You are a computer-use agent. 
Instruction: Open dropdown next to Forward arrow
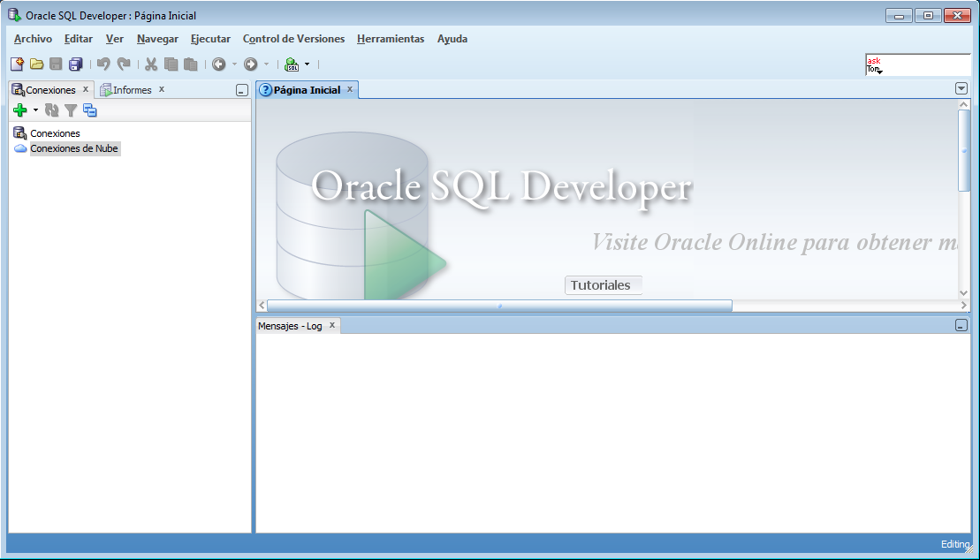click(266, 64)
